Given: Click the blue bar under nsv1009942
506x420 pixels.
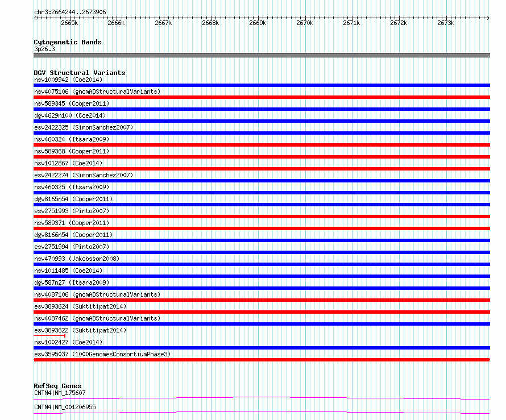Looking at the screenshot, I should point(262,85).
